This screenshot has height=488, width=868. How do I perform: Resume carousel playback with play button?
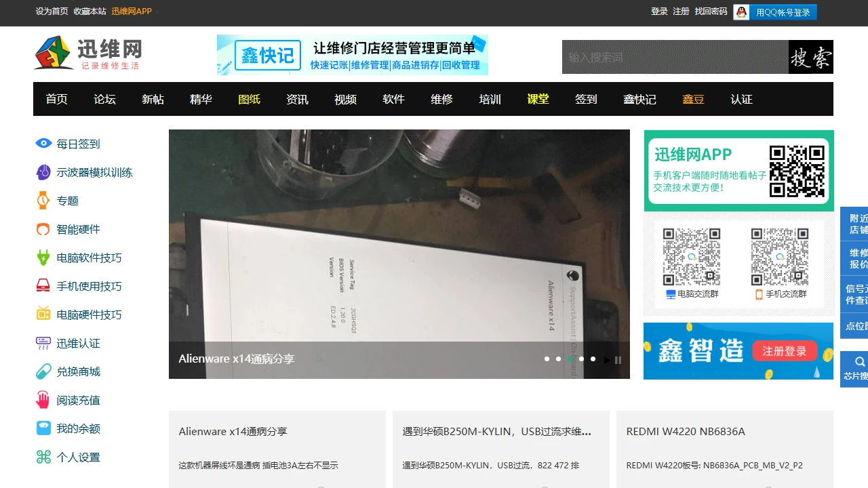coord(607,360)
